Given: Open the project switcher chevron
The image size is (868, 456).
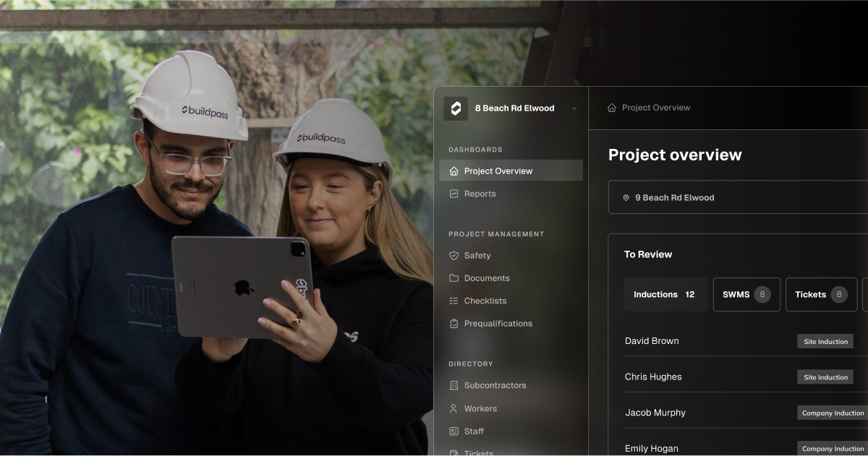Looking at the screenshot, I should pos(574,109).
